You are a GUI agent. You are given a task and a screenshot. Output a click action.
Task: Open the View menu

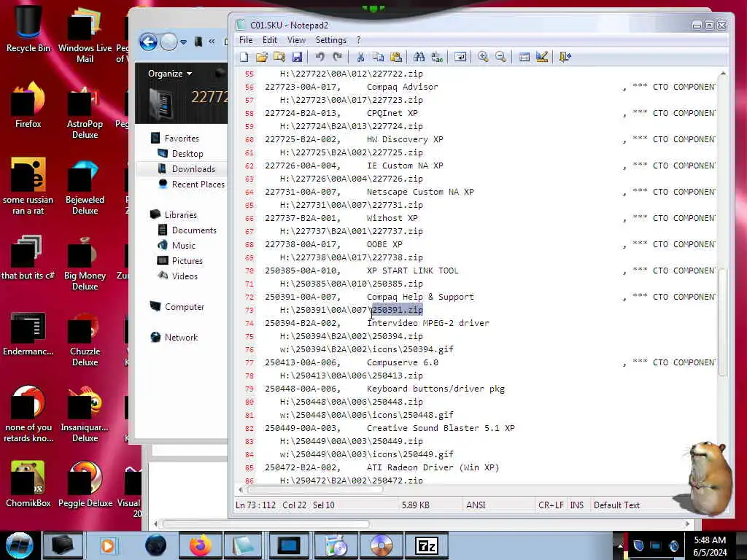pyautogui.click(x=296, y=40)
